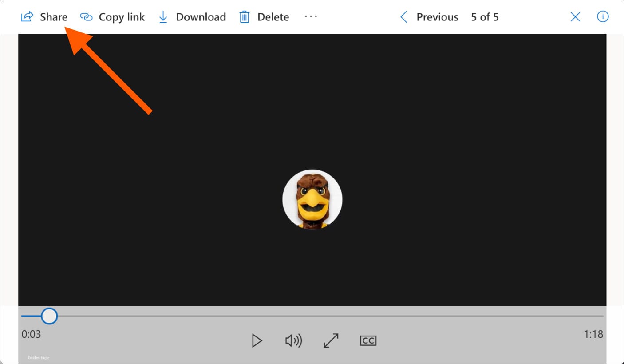This screenshot has height=364, width=624.
Task: Click the video progress slider handle
Action: click(49, 316)
